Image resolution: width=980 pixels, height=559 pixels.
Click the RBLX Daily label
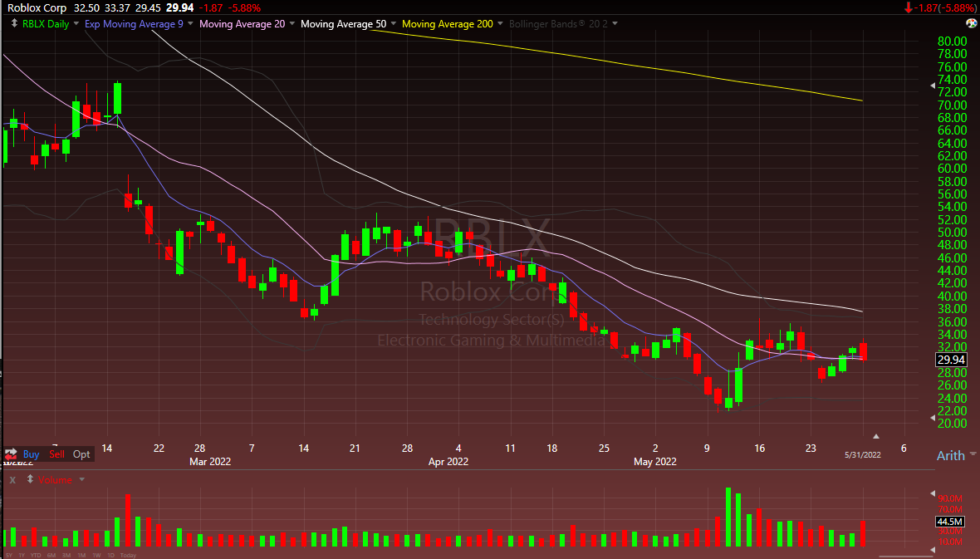pyautogui.click(x=46, y=24)
